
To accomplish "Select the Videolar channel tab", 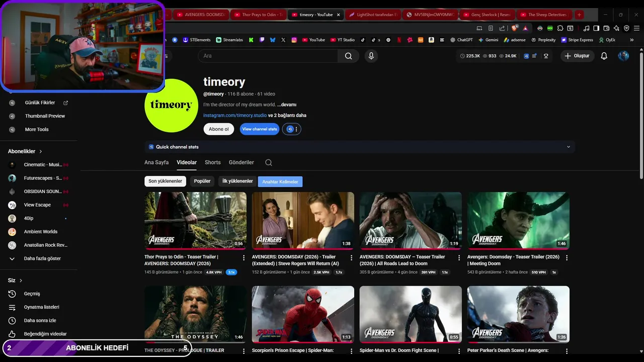I will [x=187, y=162].
